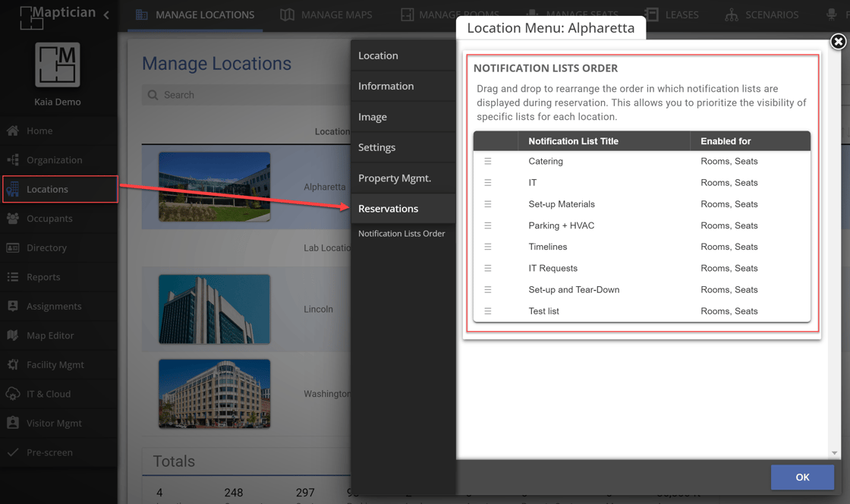Select Notification Lists Order submenu item
Viewport: 850px width, 504px height.
401,234
